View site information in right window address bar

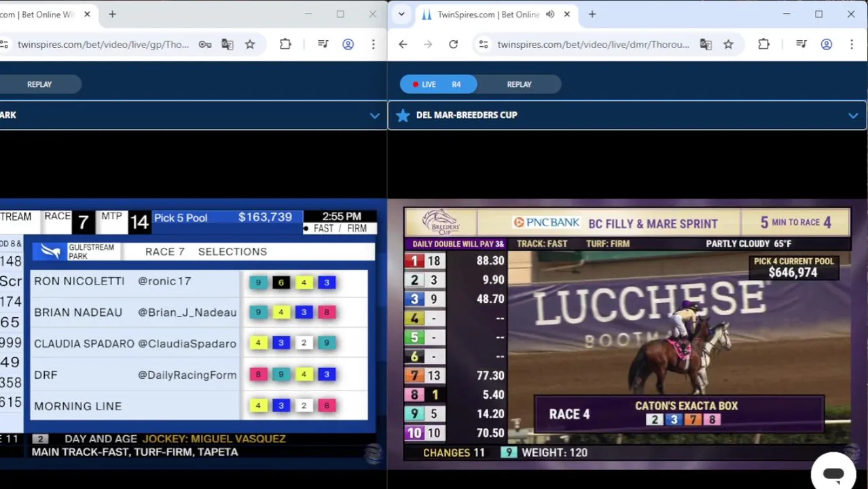(483, 45)
